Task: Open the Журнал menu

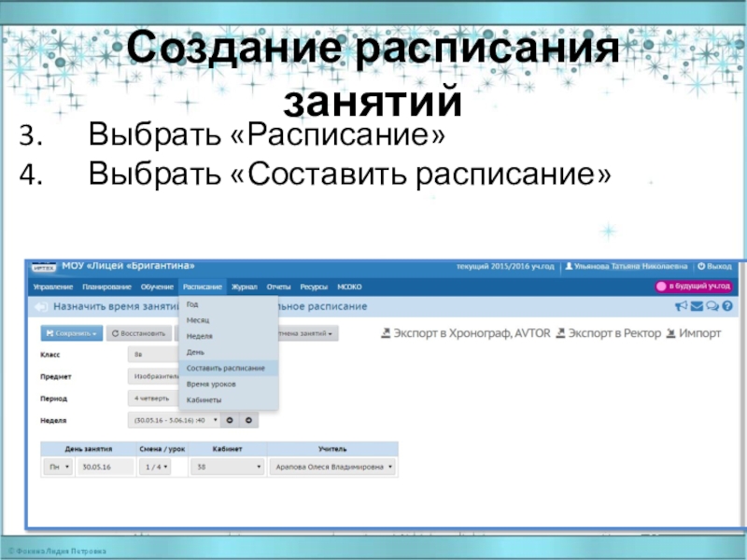Action: click(x=245, y=287)
